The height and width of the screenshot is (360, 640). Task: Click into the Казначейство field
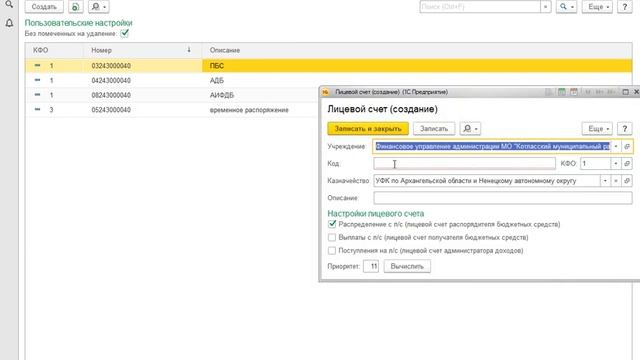(487, 181)
